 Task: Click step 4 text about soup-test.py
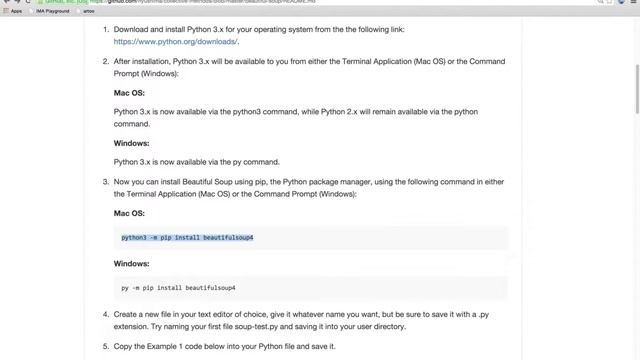coord(301,320)
